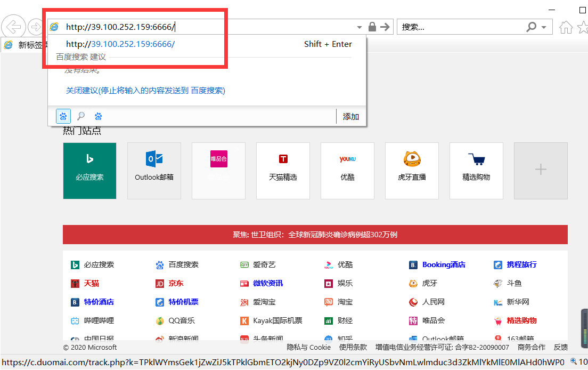The width and height of the screenshot is (588, 370).
Task: Open Booking酒店 link
Action: click(x=444, y=264)
